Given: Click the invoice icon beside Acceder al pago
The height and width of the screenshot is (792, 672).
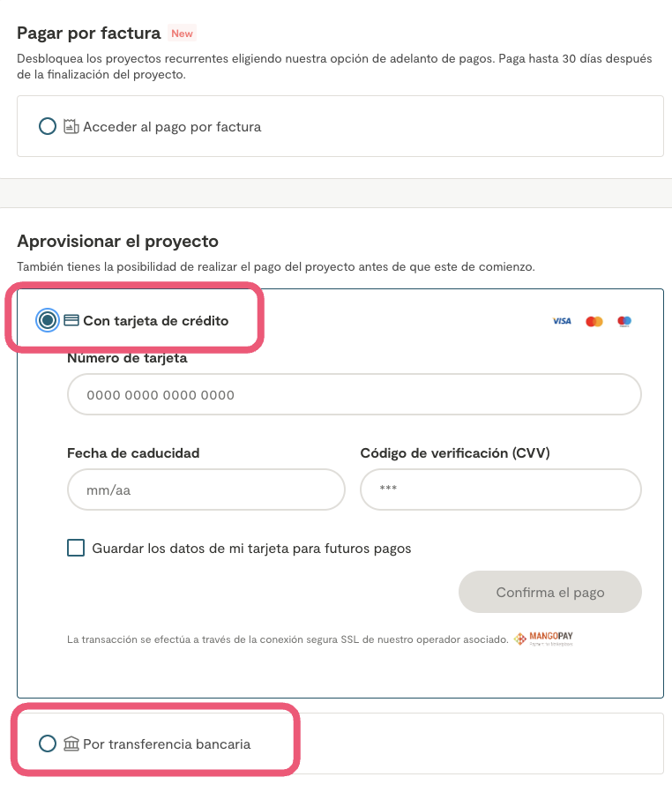Looking at the screenshot, I should click(x=71, y=126).
